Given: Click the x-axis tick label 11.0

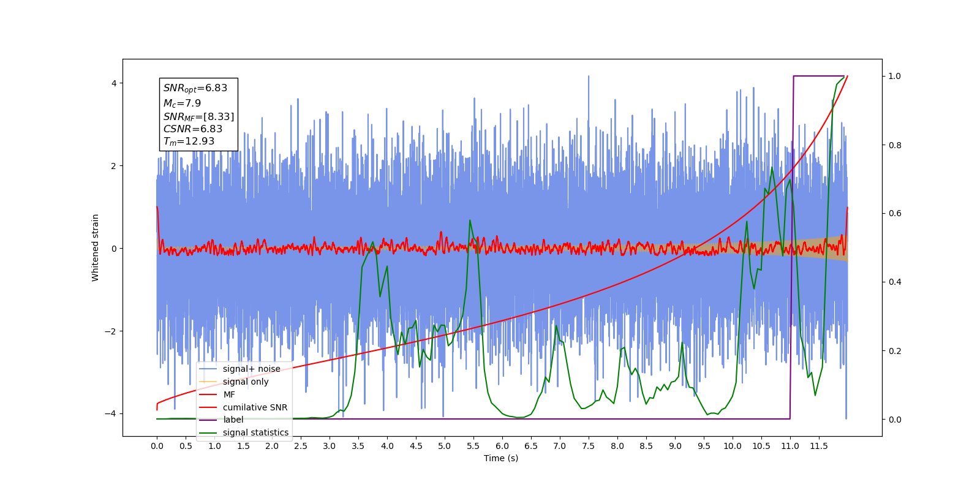Looking at the screenshot, I should (790, 446).
